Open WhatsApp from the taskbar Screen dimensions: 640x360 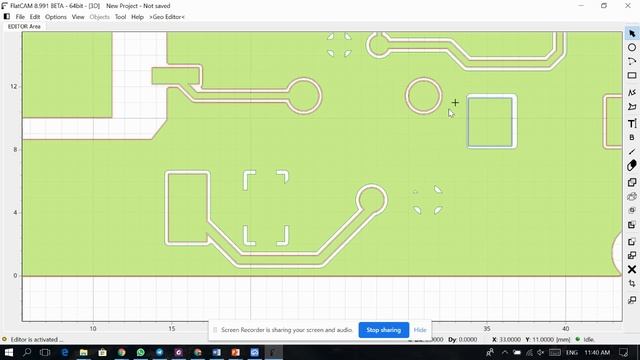140,352
